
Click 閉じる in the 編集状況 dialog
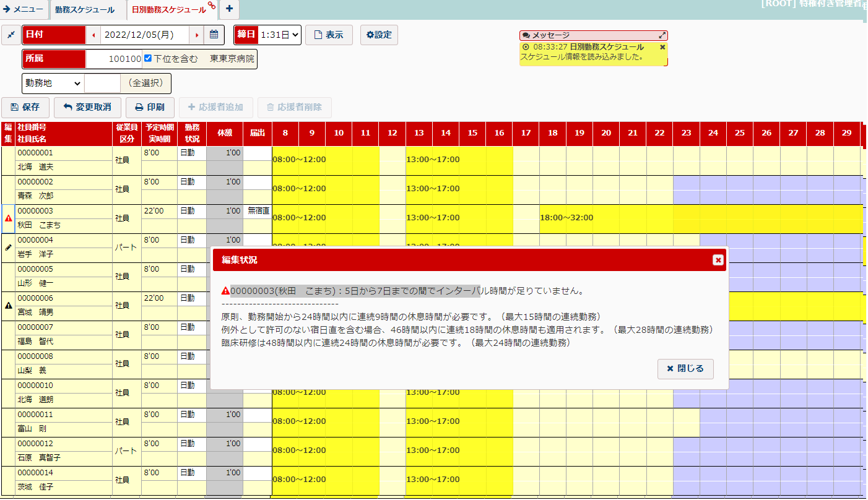(685, 368)
